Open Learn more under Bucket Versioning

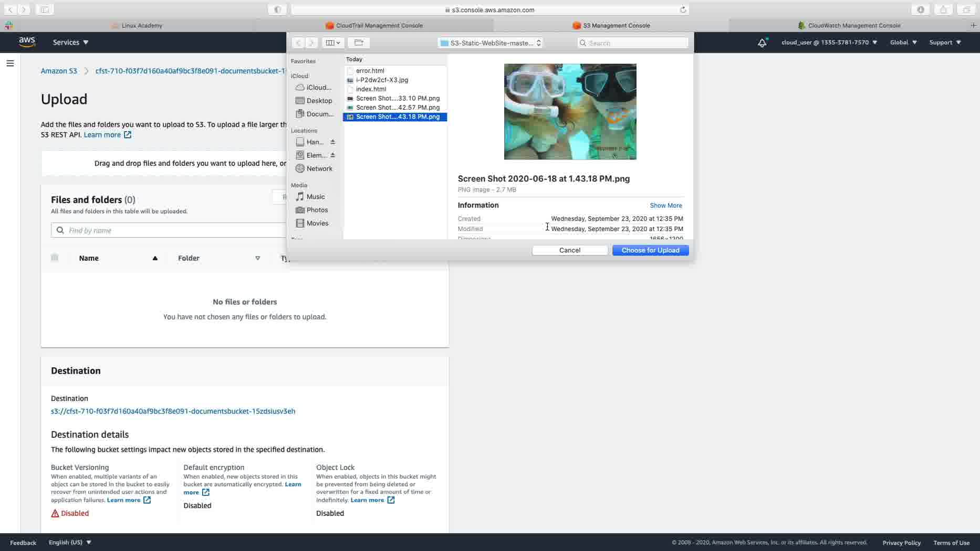pyautogui.click(x=129, y=500)
